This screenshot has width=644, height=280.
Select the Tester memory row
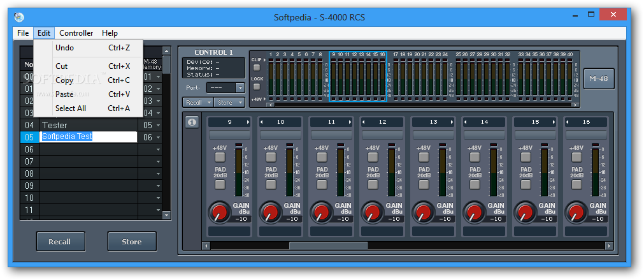pos(89,125)
